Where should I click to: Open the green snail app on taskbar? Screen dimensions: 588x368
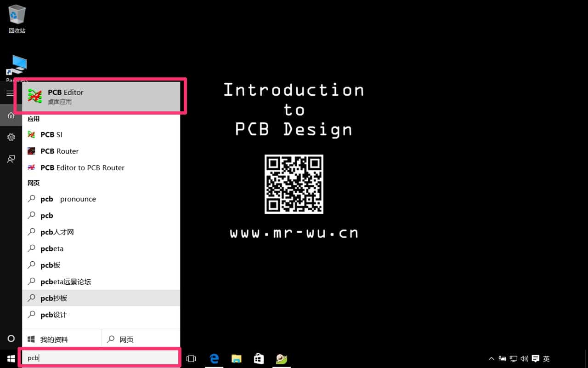282,359
